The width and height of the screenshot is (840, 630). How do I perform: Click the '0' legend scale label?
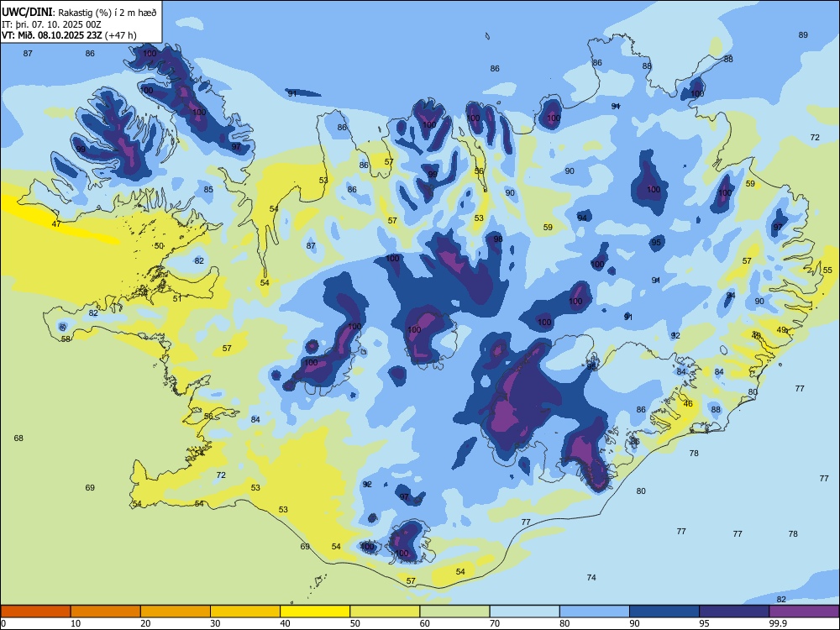click(3, 623)
